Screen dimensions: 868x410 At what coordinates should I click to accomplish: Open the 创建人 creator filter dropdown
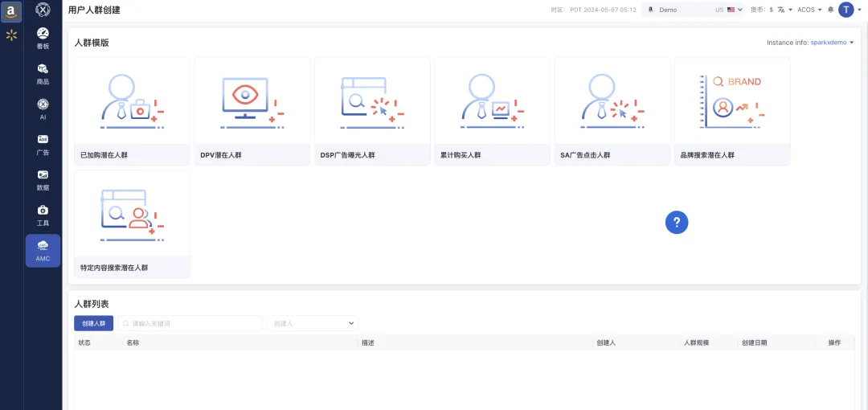(312, 323)
